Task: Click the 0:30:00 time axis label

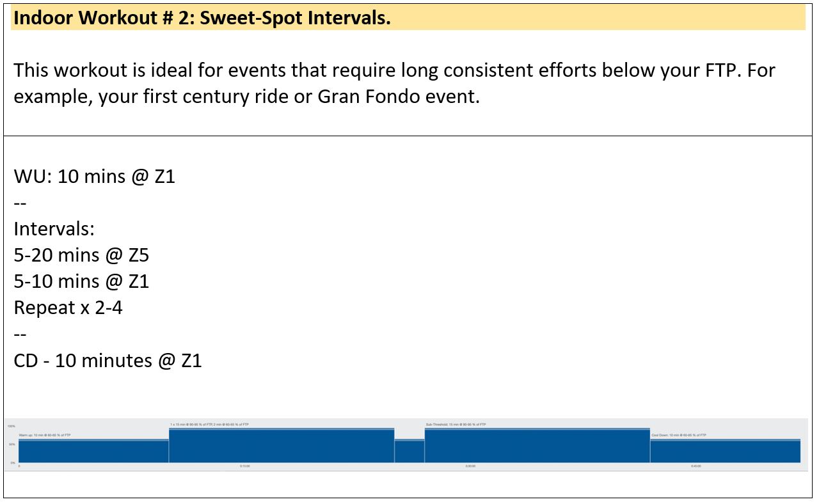Action: tap(470, 466)
